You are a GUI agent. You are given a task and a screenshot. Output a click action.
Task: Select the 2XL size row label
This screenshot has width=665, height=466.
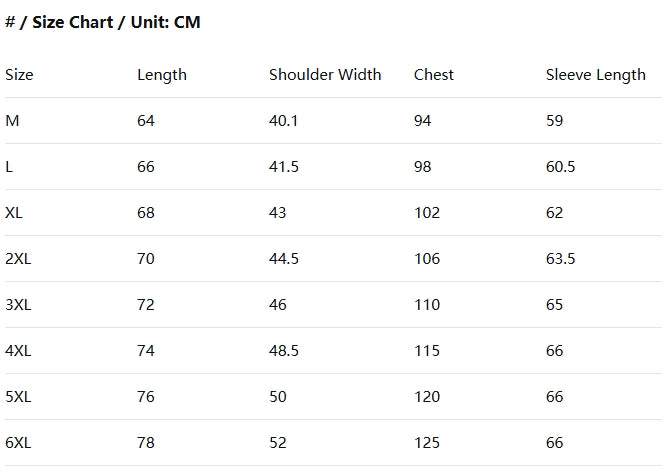[18, 259]
